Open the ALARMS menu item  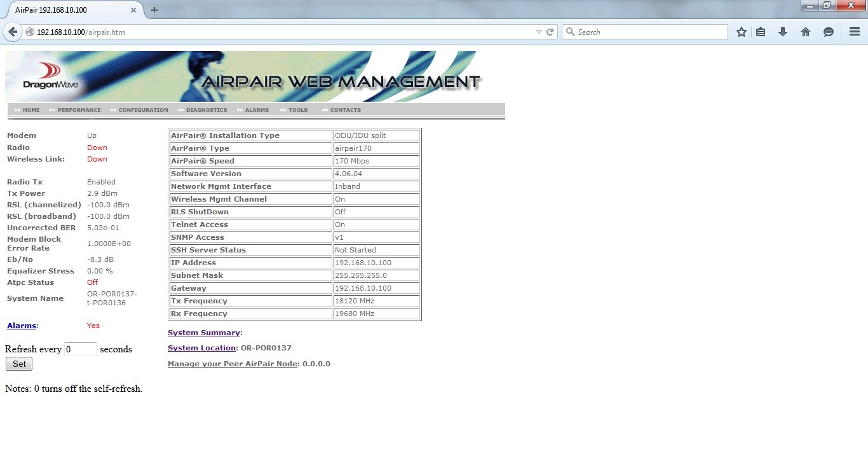click(257, 110)
